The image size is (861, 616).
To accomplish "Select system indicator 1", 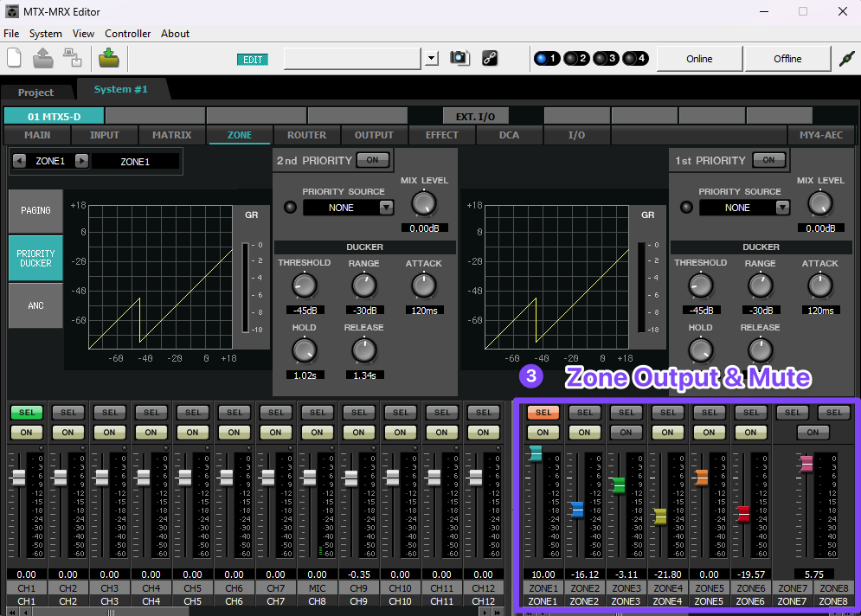I will 547,58.
